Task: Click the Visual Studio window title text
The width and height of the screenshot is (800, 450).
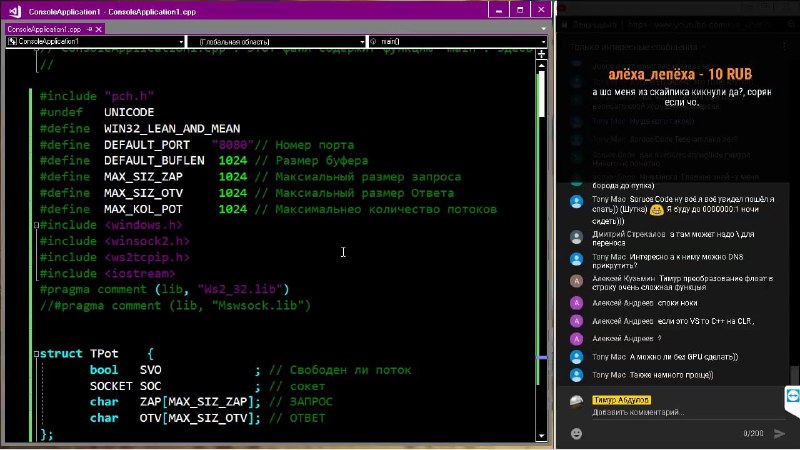Action: 112,11
